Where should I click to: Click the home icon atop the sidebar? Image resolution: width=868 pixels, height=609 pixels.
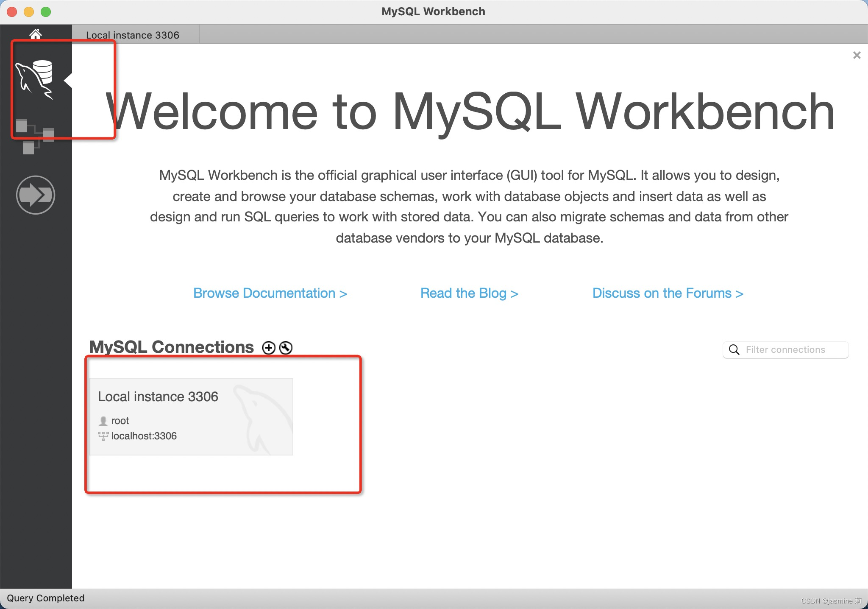point(36,34)
